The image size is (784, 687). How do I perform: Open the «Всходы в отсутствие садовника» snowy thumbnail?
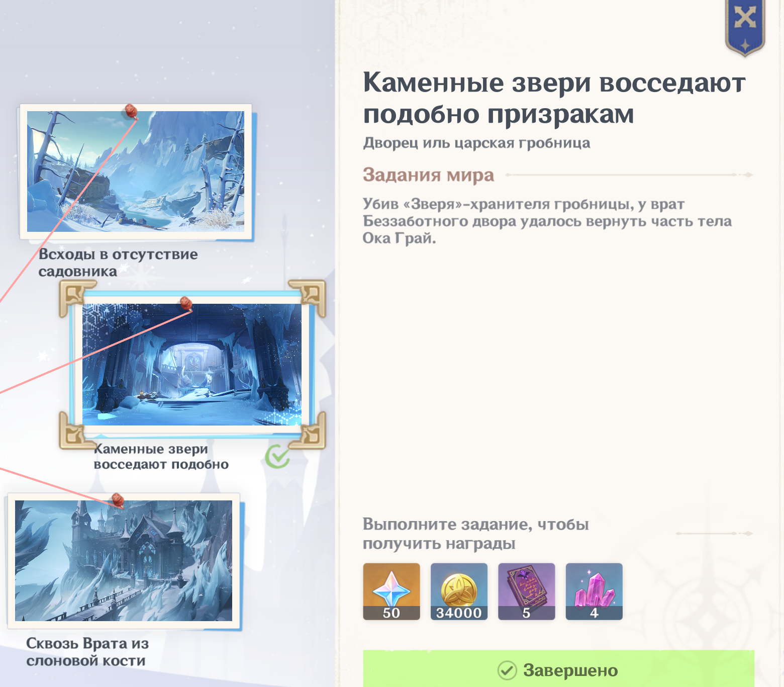136,171
